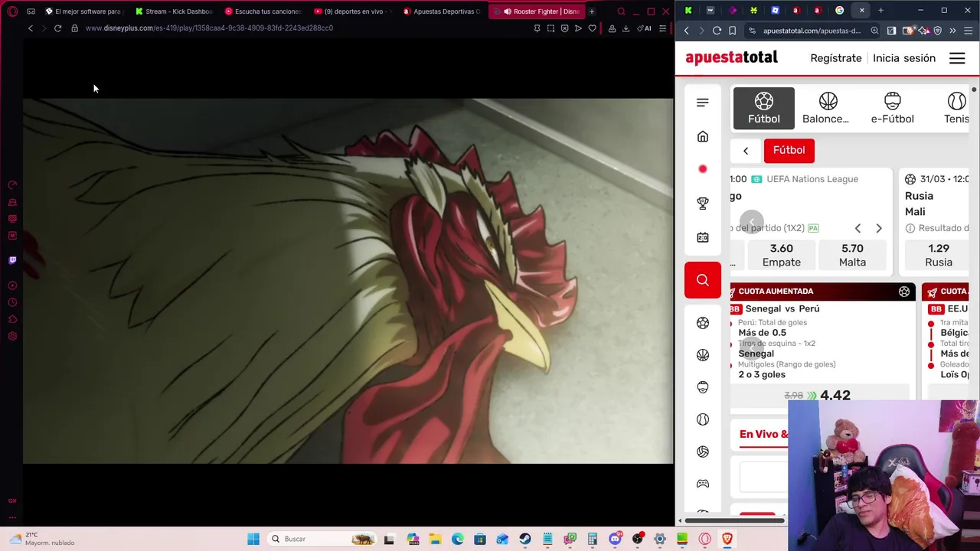
Task: Switch to 'Escucha tus canciones' tab
Action: click(x=264, y=11)
